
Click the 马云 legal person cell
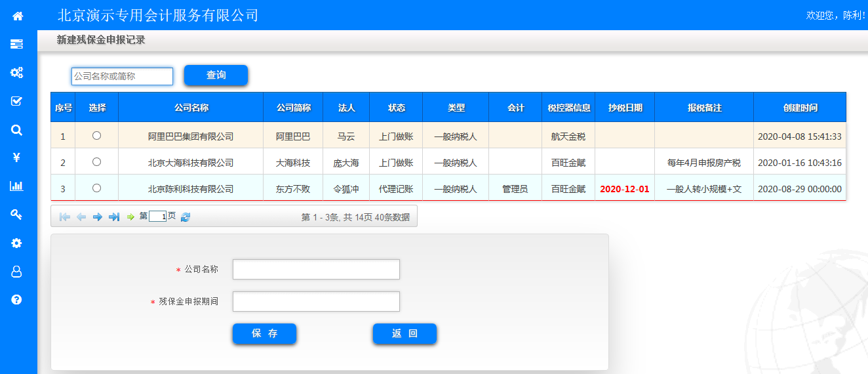(346, 136)
